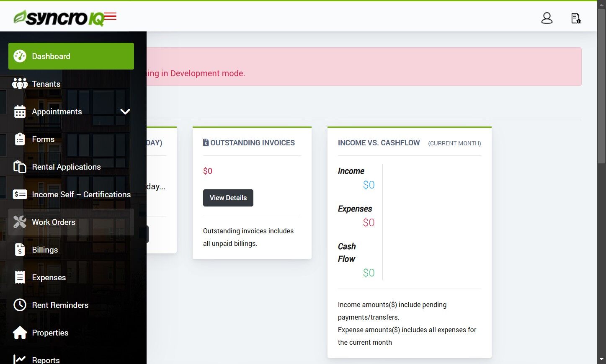606x364 pixels.
Task: Click the blue Income $0 value
Action: 369,185
